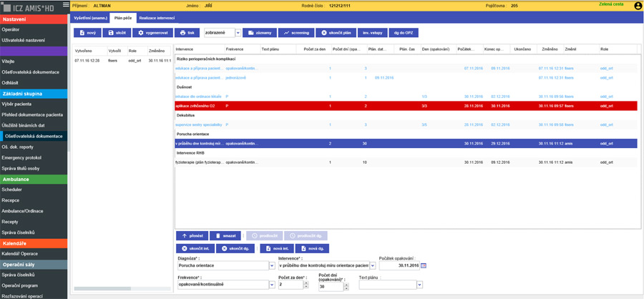Click the 'uložit' save disk button

(117, 33)
